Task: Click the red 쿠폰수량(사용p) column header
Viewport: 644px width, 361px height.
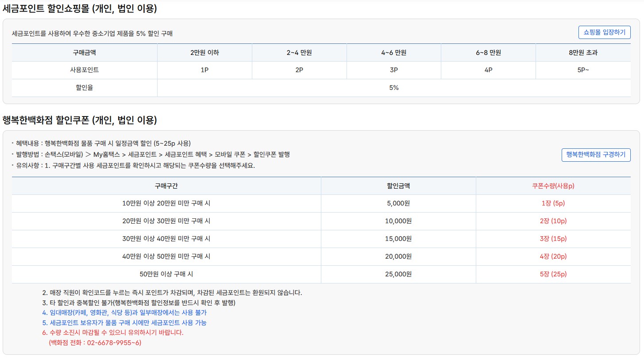Action: [x=552, y=186]
